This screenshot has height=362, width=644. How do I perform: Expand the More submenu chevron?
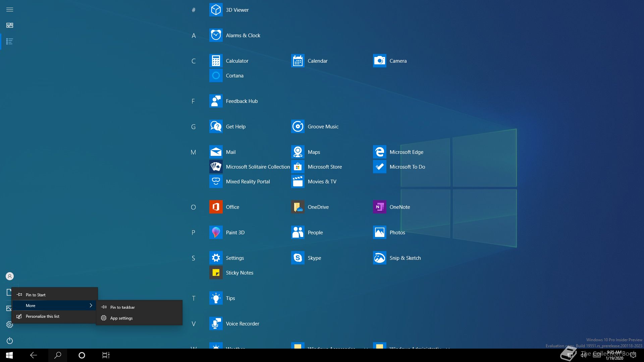(x=91, y=305)
